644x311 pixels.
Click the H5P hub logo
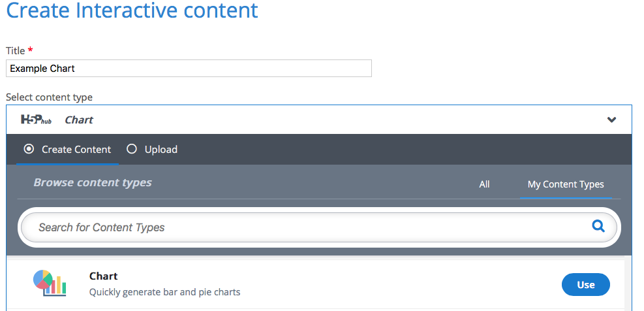click(x=36, y=120)
